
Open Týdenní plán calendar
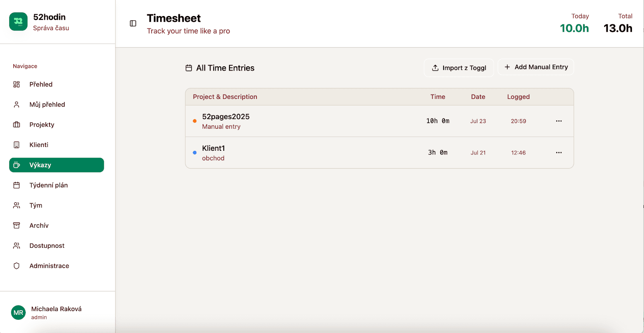(48, 185)
